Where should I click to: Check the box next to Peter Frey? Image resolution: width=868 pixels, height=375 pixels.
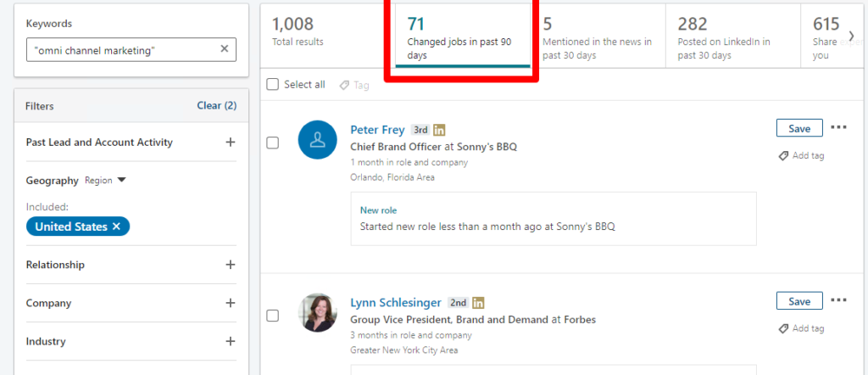[272, 143]
